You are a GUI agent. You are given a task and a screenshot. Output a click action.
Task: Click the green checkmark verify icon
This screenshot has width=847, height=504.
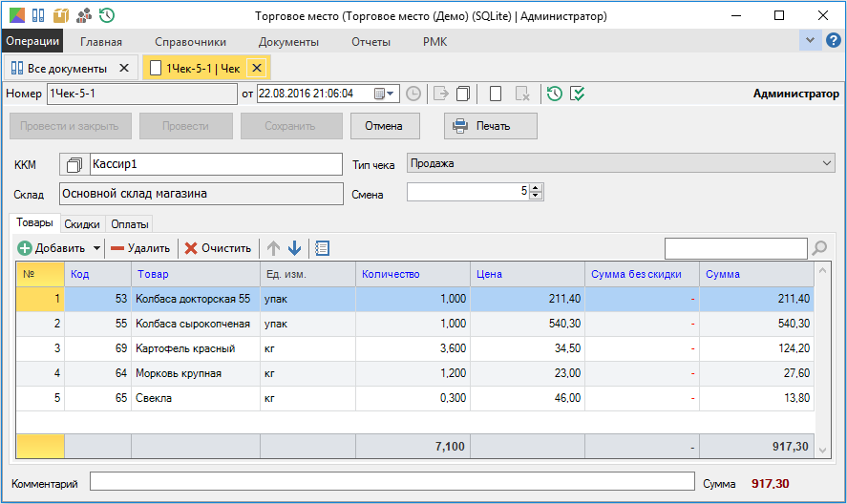(578, 94)
